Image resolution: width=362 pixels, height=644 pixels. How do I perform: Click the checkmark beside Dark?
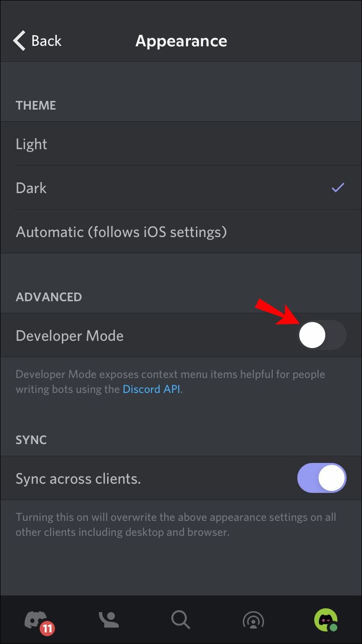pyautogui.click(x=338, y=188)
